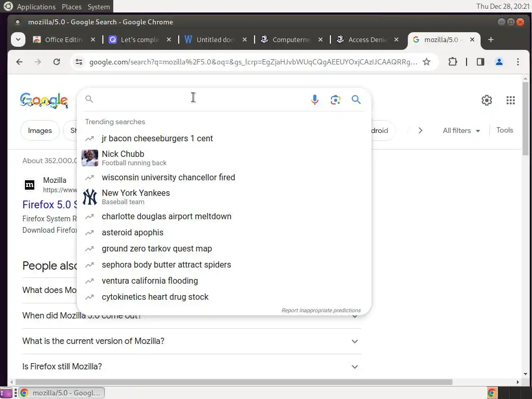Click Report inappropriate predictions link

click(321, 311)
